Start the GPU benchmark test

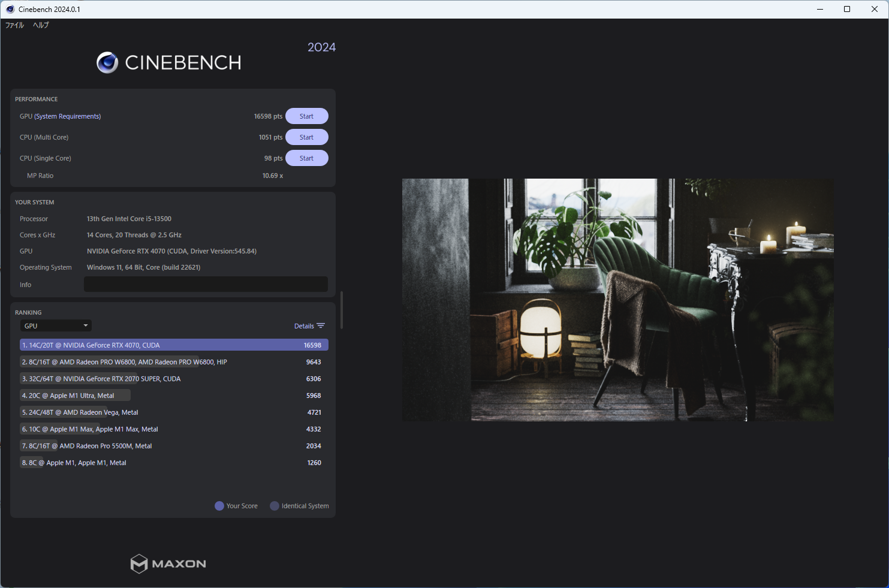(x=306, y=116)
